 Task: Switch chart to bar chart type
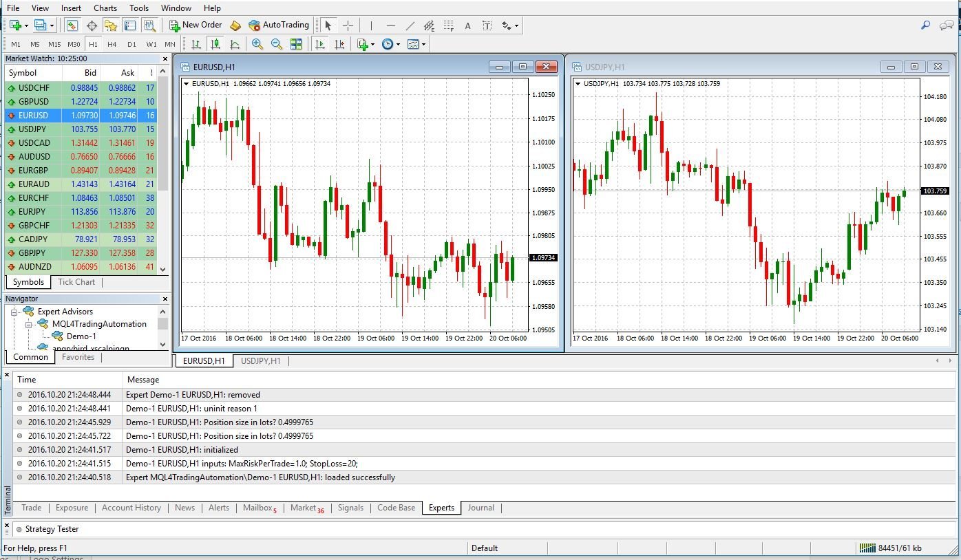196,44
